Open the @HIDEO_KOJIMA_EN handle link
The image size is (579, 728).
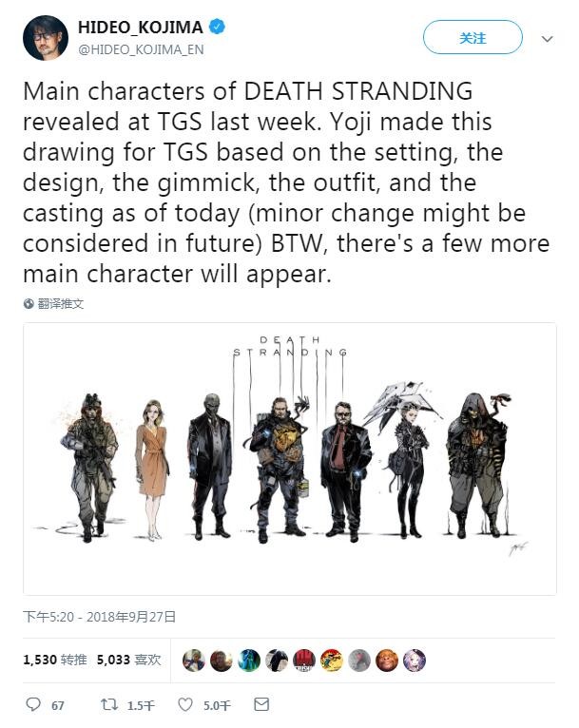141,49
